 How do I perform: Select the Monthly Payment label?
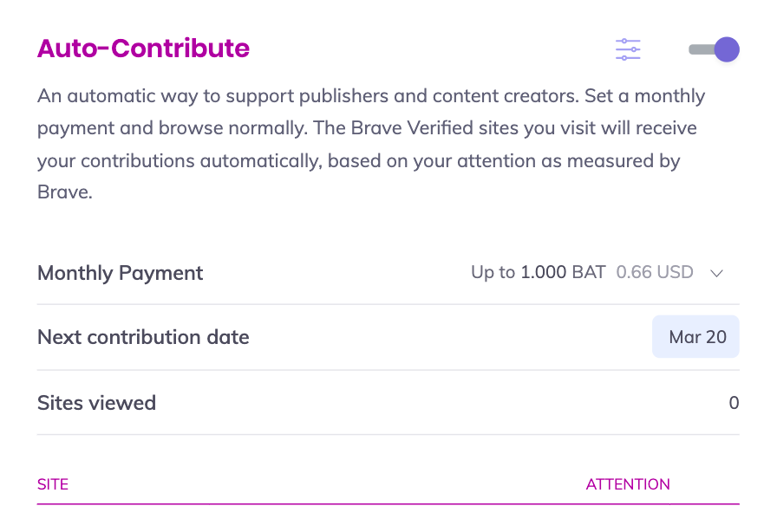[x=120, y=273]
